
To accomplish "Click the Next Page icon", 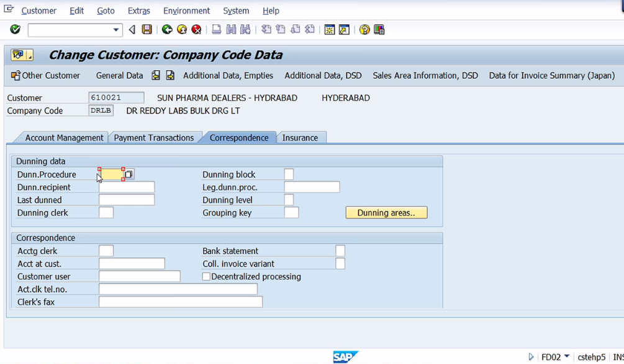I will (296, 29).
